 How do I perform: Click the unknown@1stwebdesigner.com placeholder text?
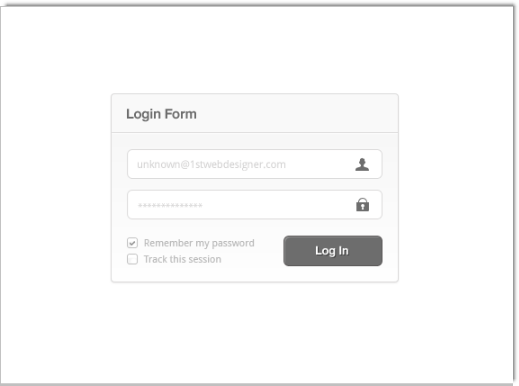click(x=211, y=164)
